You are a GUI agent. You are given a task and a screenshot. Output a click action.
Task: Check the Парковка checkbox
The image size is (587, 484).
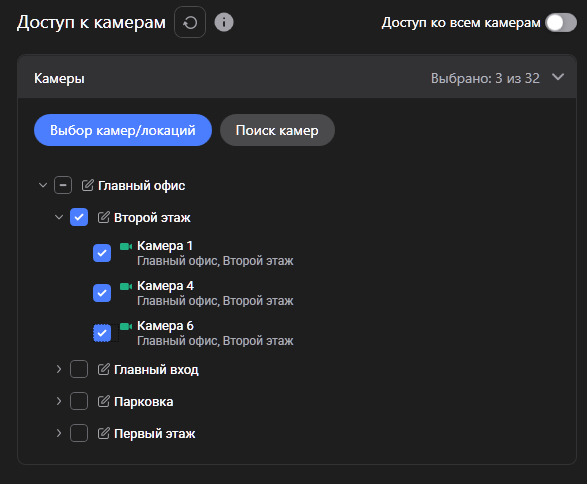tap(79, 401)
